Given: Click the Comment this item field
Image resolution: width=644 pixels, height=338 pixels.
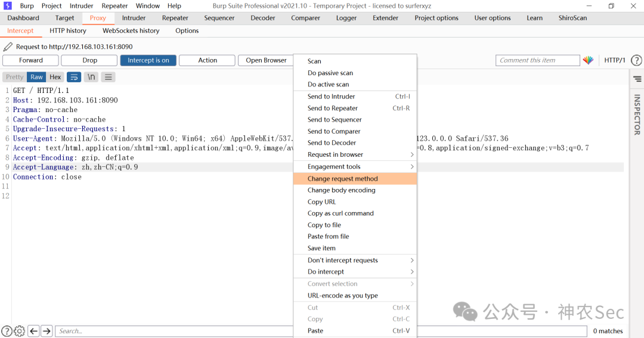Looking at the screenshot, I should point(538,60).
